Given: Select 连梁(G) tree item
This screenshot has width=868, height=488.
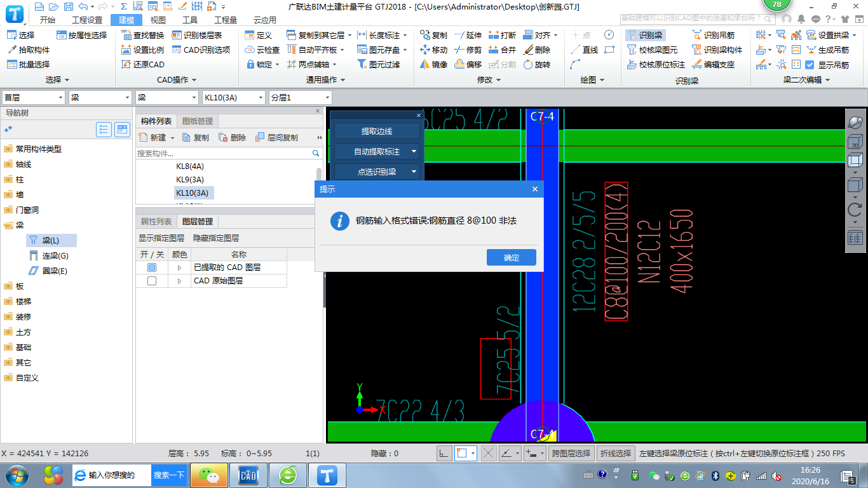Looking at the screenshot, I should tap(49, 255).
